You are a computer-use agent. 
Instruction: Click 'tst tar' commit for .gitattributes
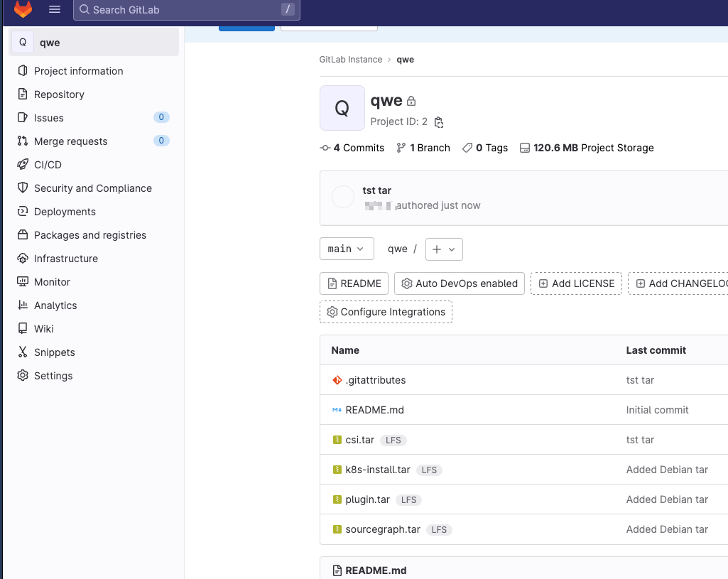(640, 380)
